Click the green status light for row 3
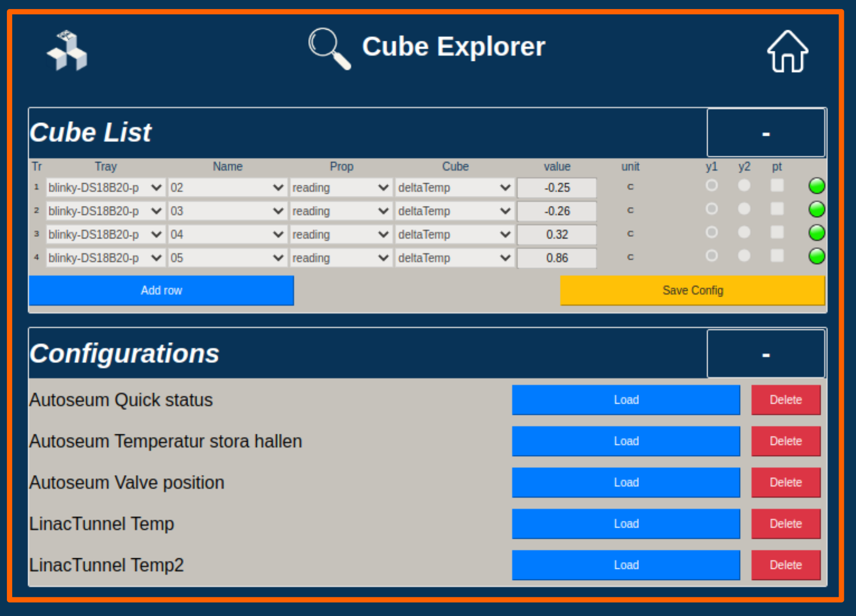This screenshot has height=616, width=856. pyautogui.click(x=817, y=233)
